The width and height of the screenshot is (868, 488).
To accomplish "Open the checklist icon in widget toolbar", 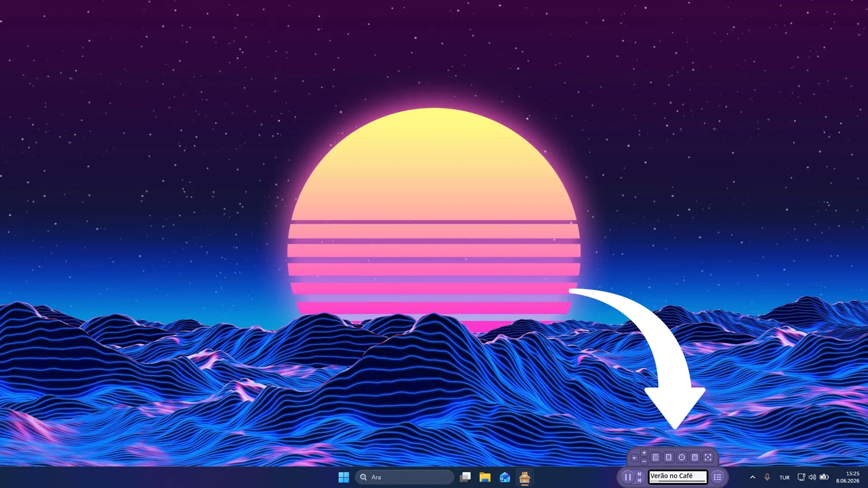I will coord(669,457).
